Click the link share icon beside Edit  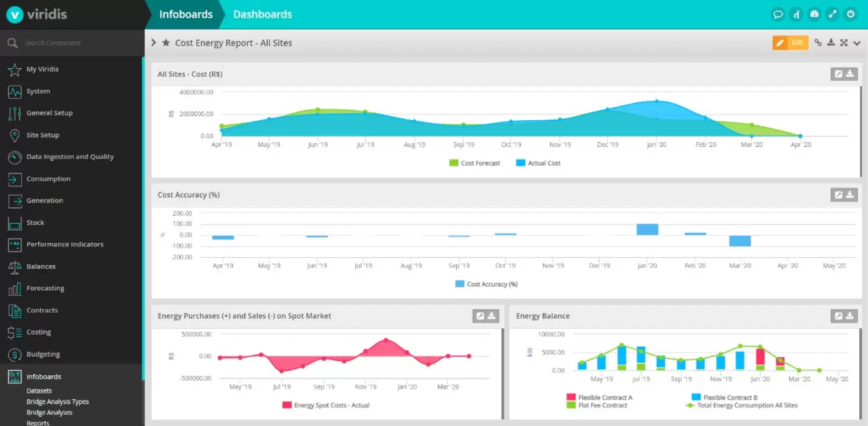(x=818, y=43)
